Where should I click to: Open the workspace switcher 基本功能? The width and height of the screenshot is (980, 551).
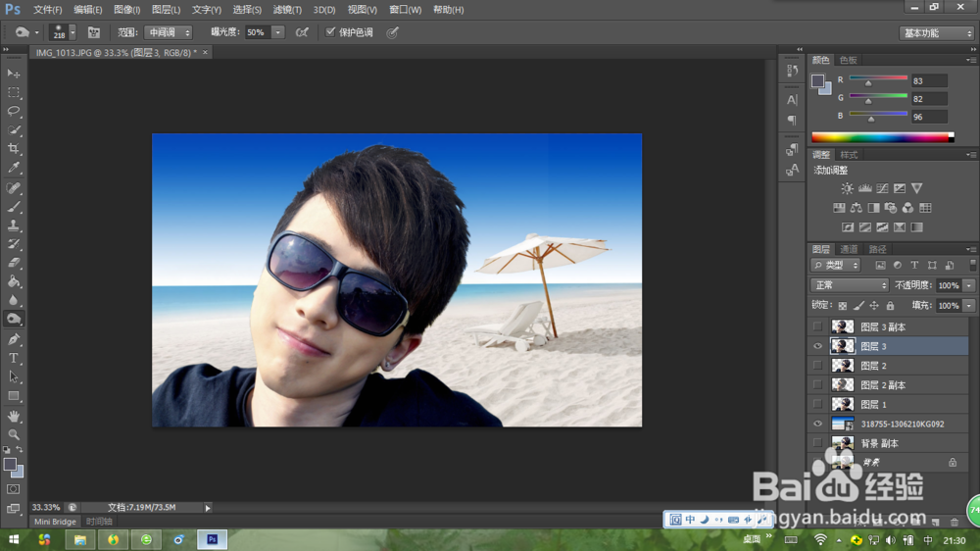[936, 33]
